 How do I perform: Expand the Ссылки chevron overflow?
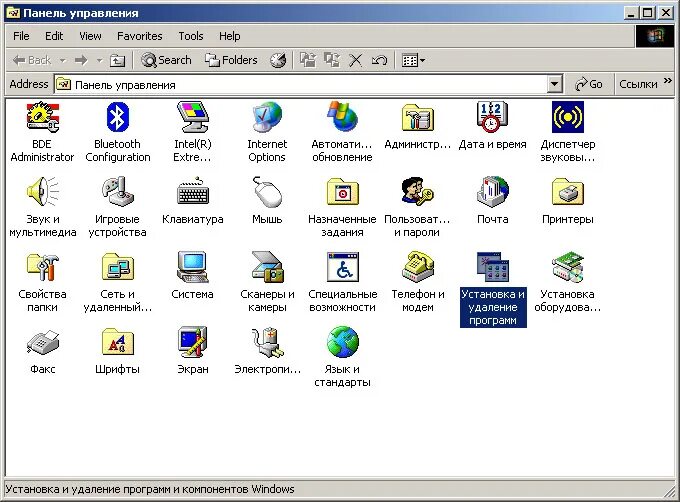tap(667, 81)
